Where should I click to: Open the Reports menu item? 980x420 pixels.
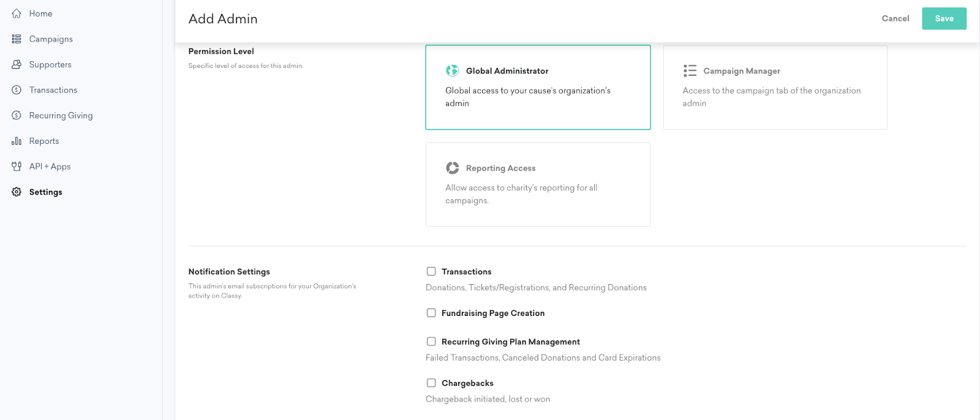click(44, 141)
